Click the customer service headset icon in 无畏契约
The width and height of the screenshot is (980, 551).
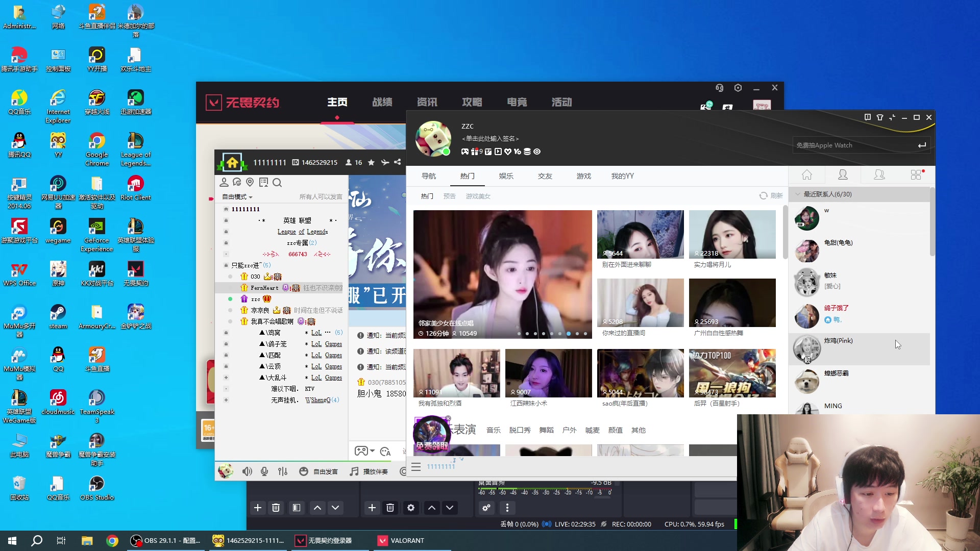click(720, 88)
